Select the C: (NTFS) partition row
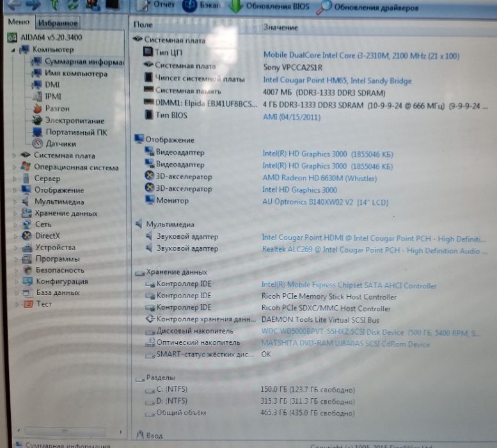The image size is (497, 448). tap(249, 389)
